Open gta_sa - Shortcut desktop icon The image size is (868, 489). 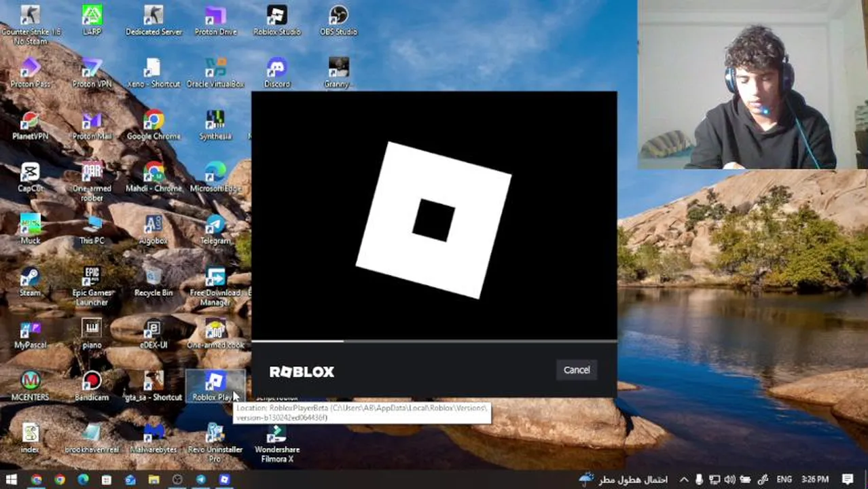point(153,386)
